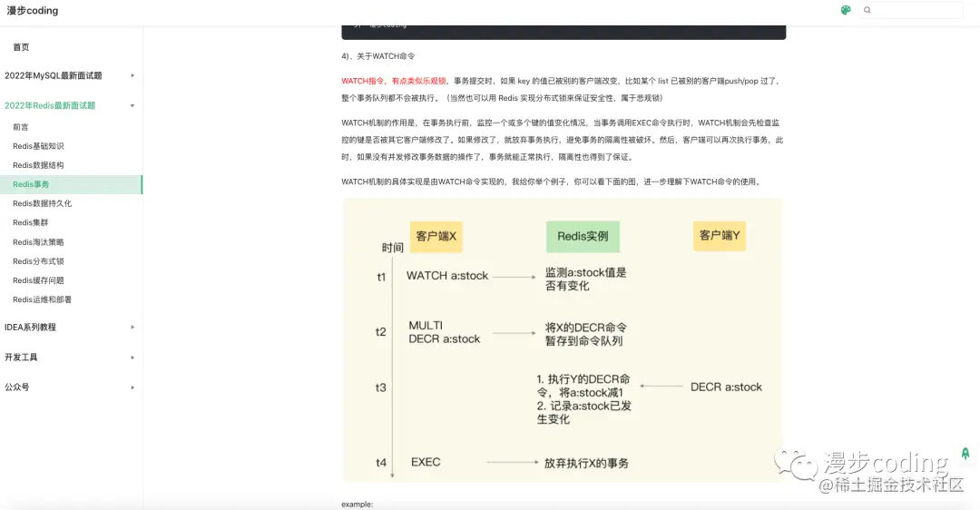Open the Redis分布式锁 page

click(38, 261)
